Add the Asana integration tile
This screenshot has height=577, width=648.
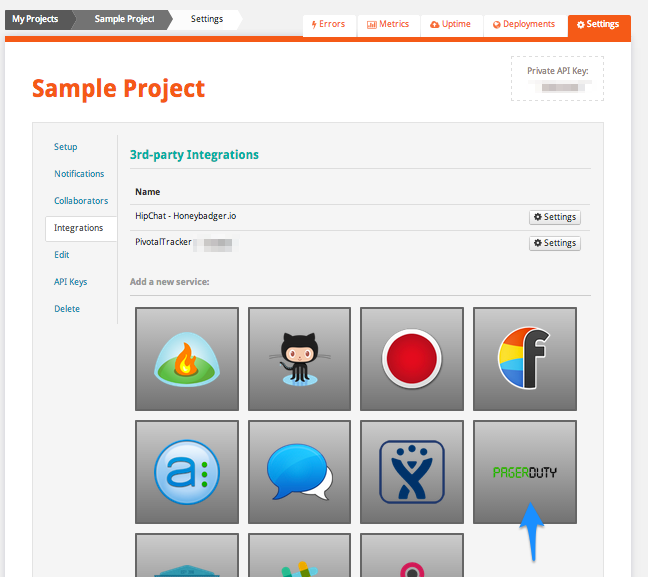[187, 472]
